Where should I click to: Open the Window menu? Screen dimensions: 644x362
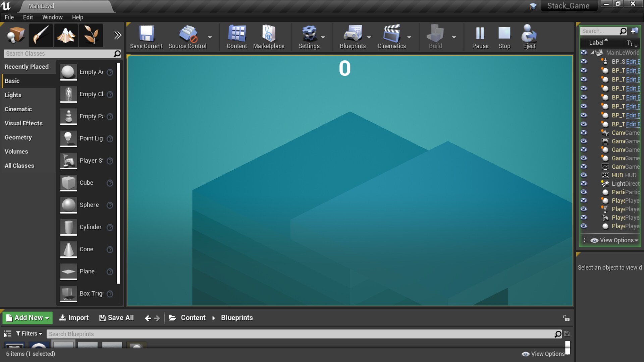[x=52, y=17]
